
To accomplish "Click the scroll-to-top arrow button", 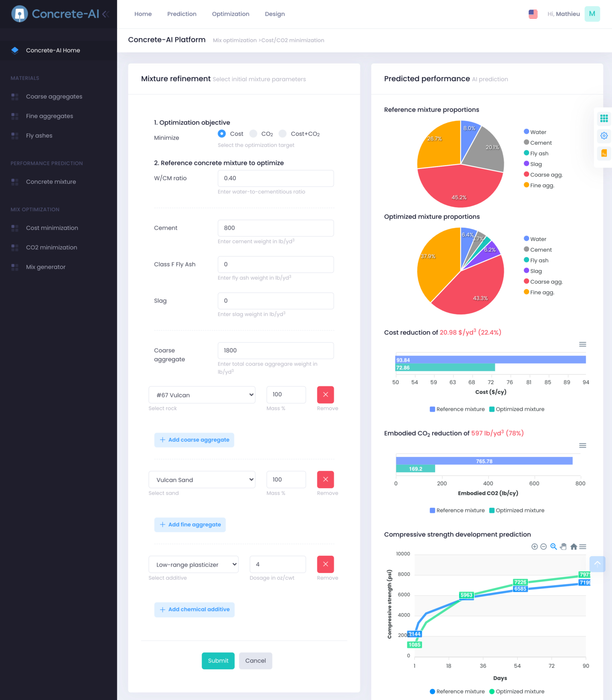I will tap(598, 564).
